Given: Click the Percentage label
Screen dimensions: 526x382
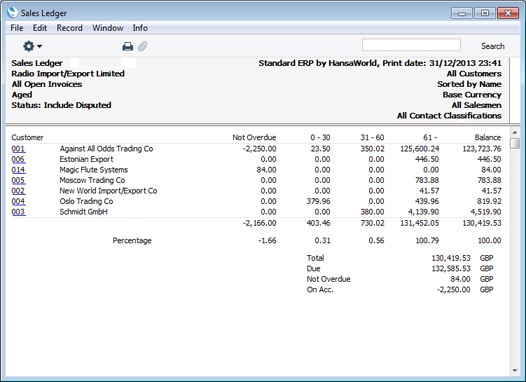Looking at the screenshot, I should pos(132,240).
